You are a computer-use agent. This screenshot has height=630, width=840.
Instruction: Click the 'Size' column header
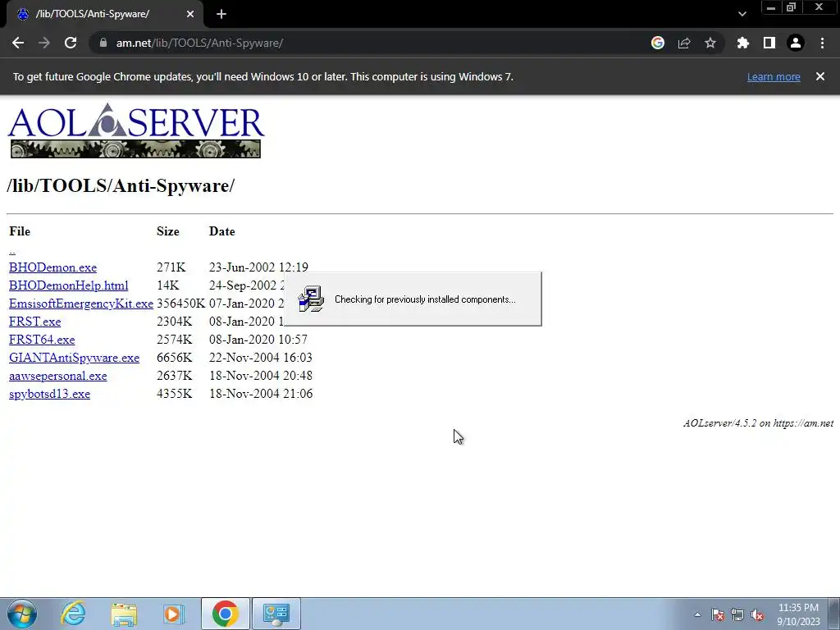(x=167, y=231)
